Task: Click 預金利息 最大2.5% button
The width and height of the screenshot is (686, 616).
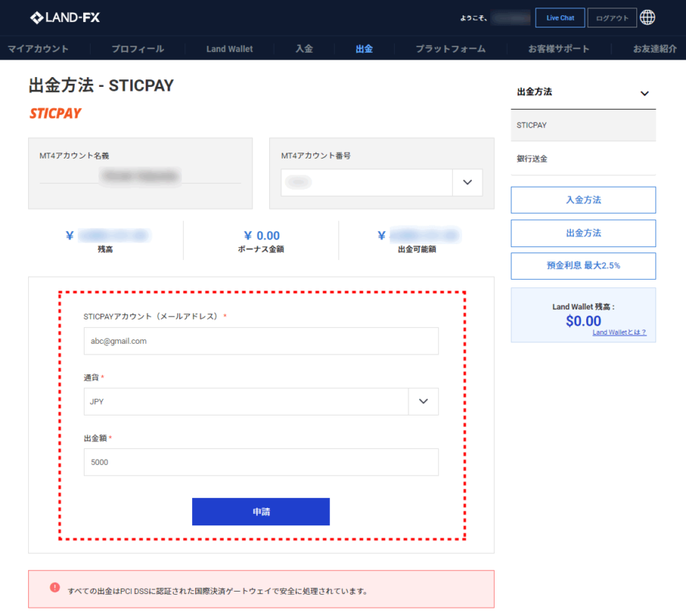Action: pyautogui.click(x=583, y=265)
